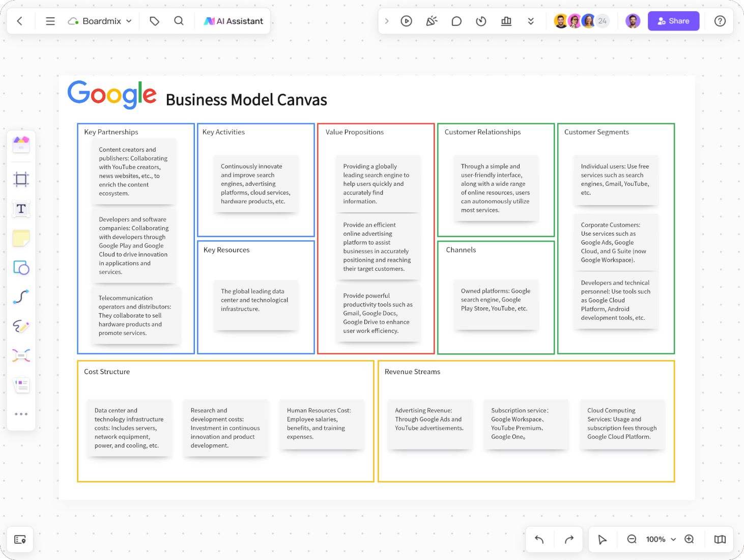
Task: Select the global leading data center note
Action: 255,305
